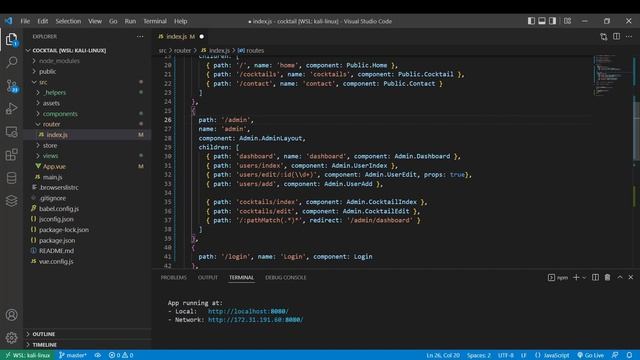Click Spaces: 2 indentation setting
The image size is (640, 360).
(479, 355)
